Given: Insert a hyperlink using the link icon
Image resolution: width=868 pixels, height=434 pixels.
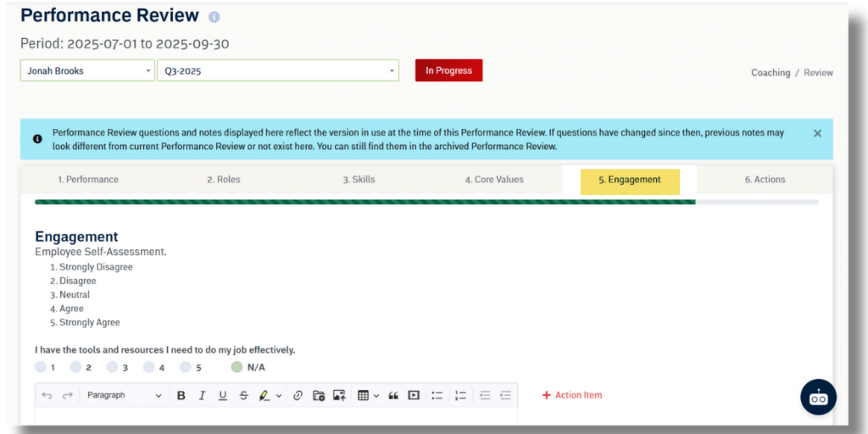Looking at the screenshot, I should tap(298, 395).
